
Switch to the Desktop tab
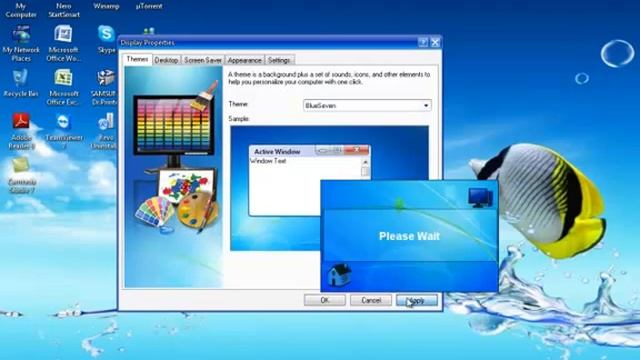coord(167,60)
